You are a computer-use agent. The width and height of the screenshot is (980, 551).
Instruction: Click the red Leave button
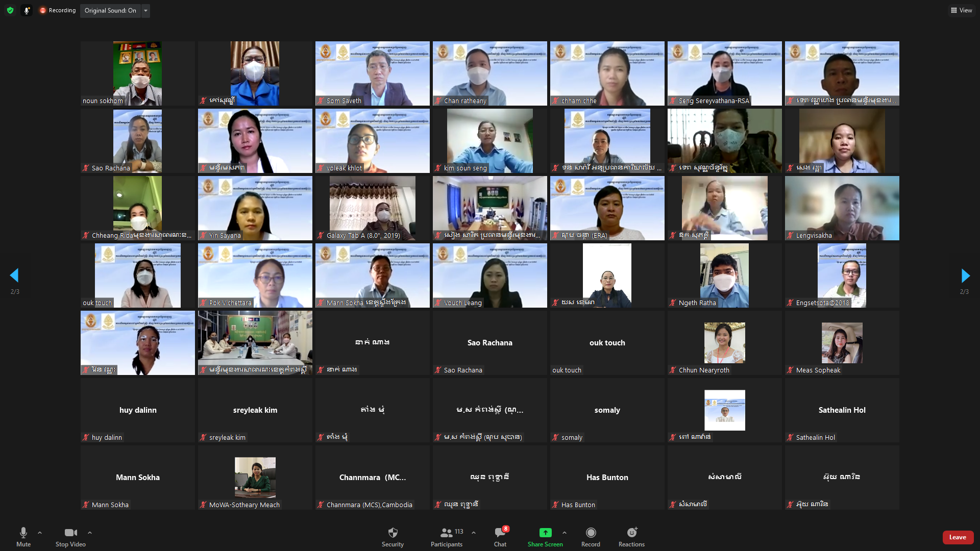click(958, 537)
